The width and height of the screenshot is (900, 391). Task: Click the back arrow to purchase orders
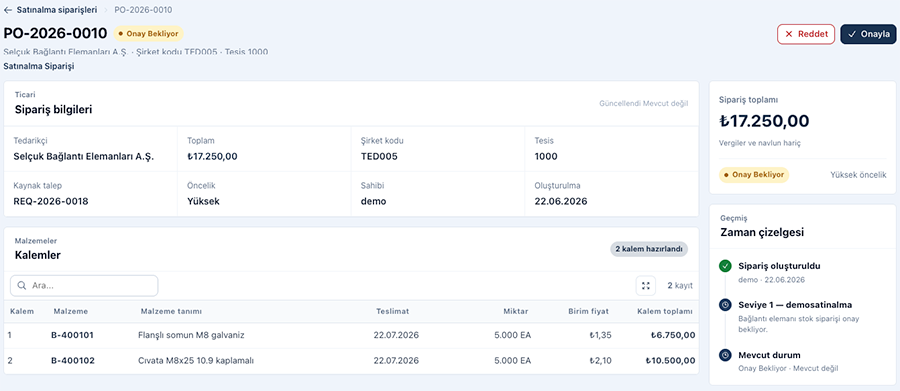(x=8, y=10)
